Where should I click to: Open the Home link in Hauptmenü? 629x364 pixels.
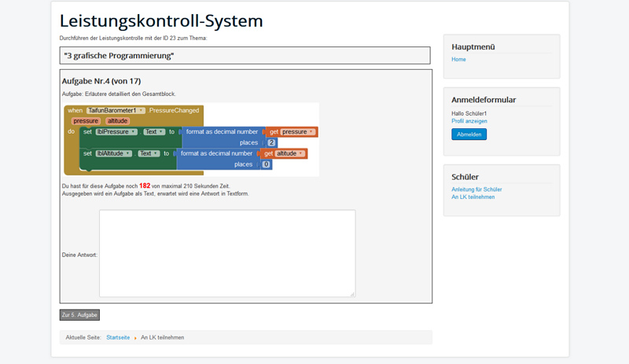tap(458, 60)
